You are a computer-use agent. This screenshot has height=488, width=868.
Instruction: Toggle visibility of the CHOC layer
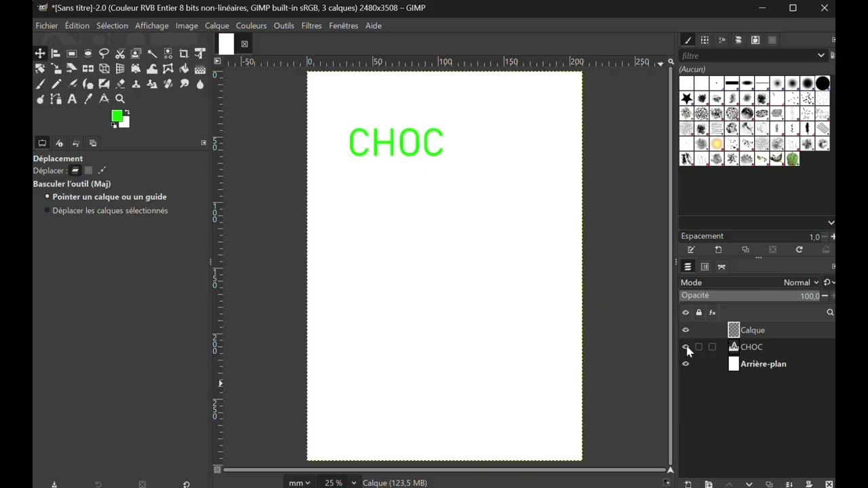point(686,347)
